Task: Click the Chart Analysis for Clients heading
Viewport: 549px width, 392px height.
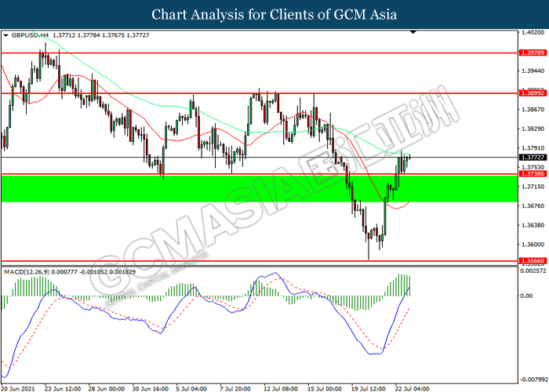Action: point(274,14)
